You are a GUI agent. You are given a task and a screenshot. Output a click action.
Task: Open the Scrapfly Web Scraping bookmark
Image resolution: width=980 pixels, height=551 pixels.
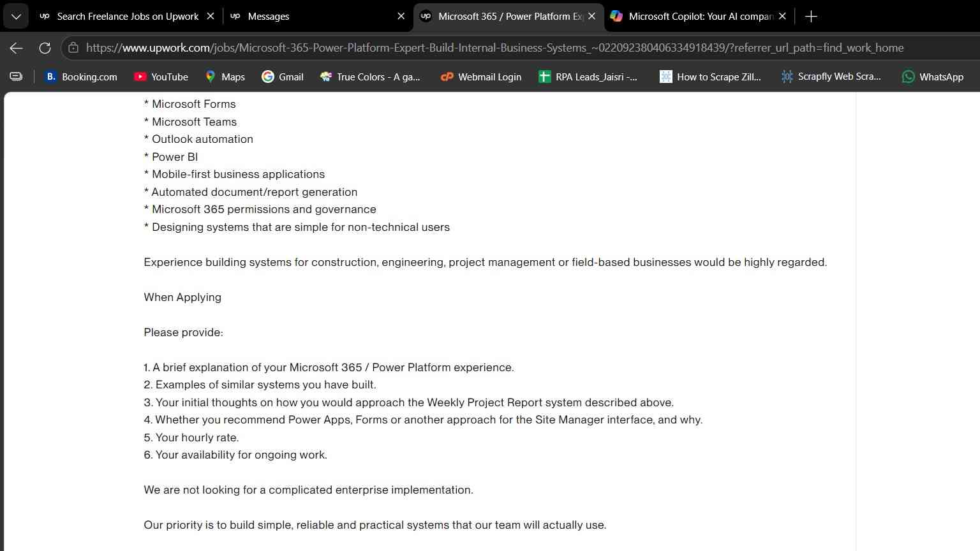(831, 77)
